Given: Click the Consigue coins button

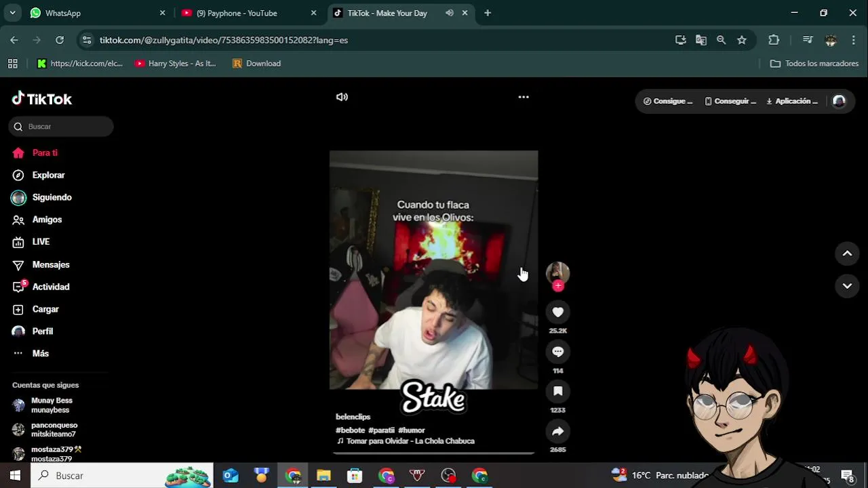Looking at the screenshot, I should point(668,101).
